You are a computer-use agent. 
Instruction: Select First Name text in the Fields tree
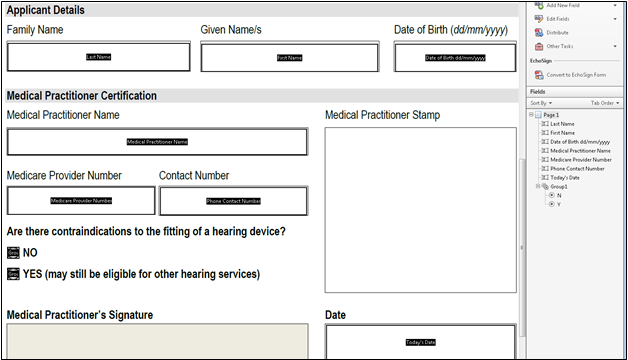coord(562,133)
